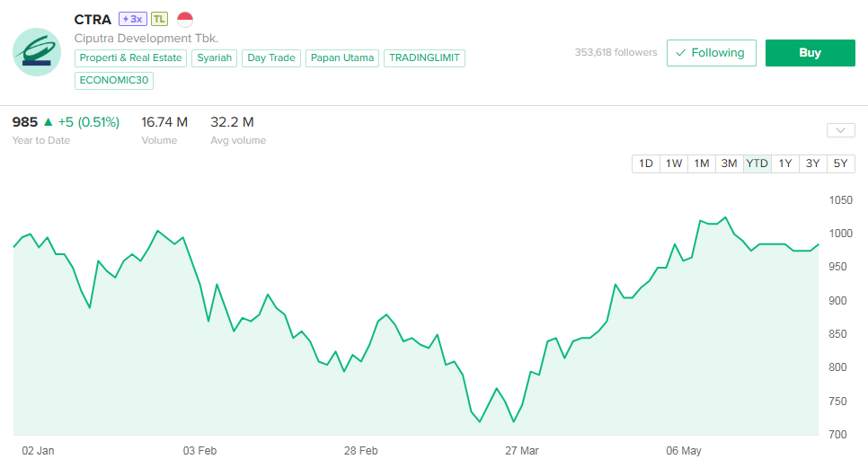Switch chart range to 1D

click(x=645, y=163)
